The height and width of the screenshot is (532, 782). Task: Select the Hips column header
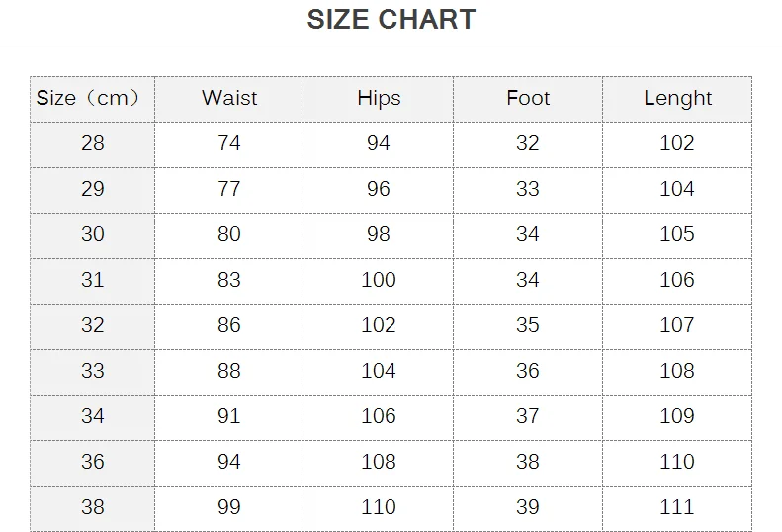tap(379, 98)
